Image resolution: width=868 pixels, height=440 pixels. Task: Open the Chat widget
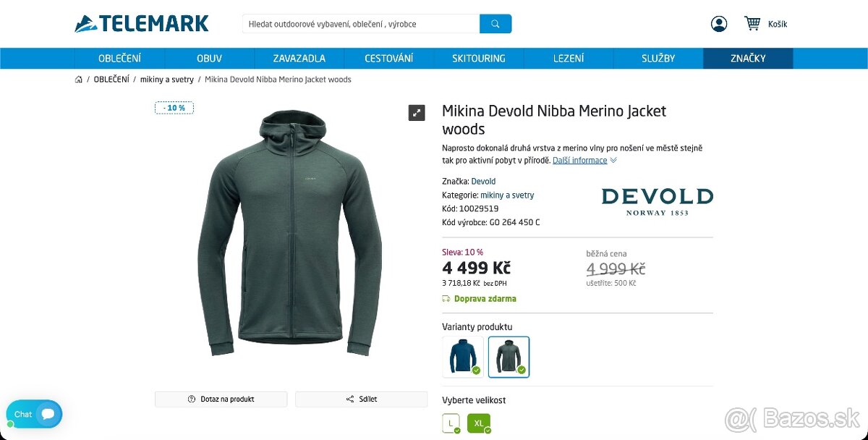33,414
